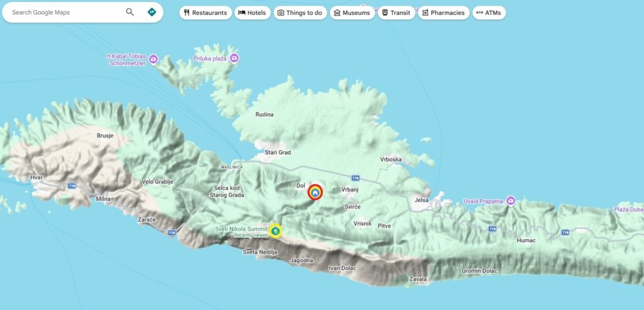Filter map by Hotels chip
Image resolution: width=644 pixels, height=310 pixels.
[253, 13]
